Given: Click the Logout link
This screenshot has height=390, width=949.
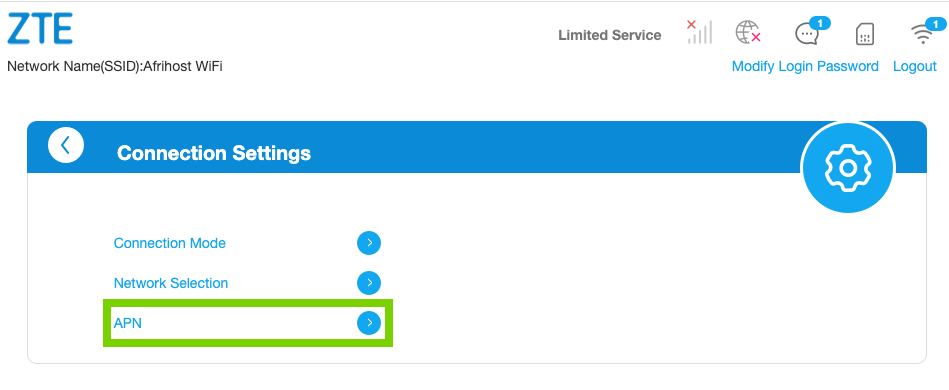Looking at the screenshot, I should 915,67.
